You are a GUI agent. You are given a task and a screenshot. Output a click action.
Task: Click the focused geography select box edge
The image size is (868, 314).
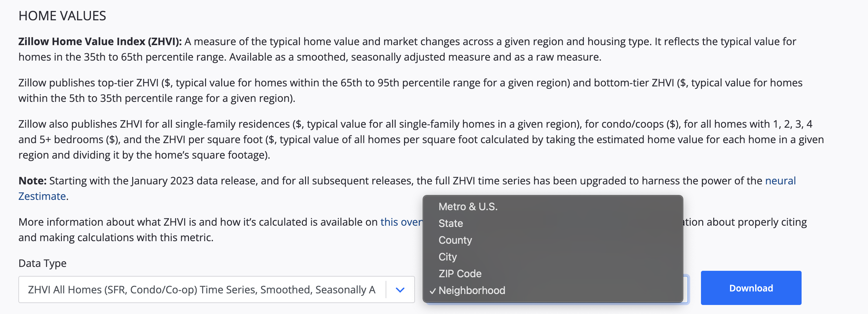[686, 289]
